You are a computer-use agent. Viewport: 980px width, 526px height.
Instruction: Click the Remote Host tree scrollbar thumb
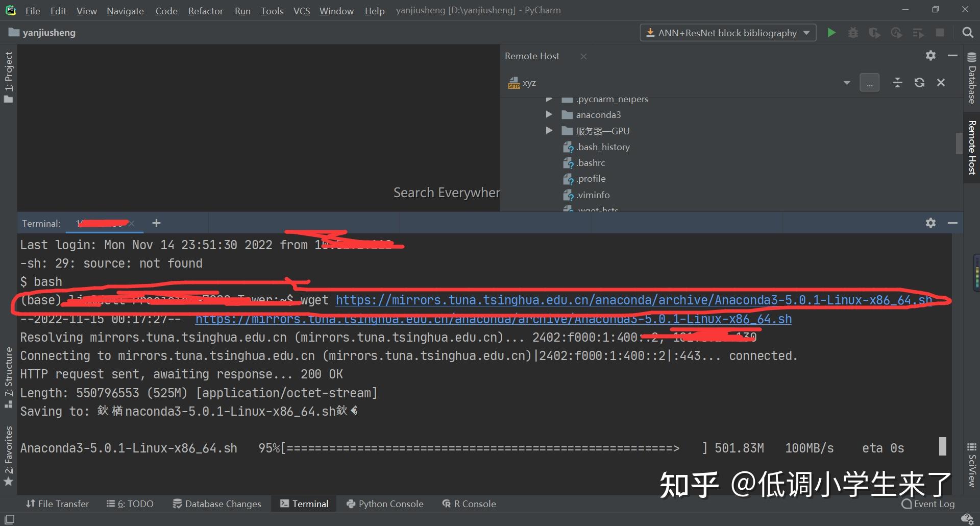coord(959,143)
